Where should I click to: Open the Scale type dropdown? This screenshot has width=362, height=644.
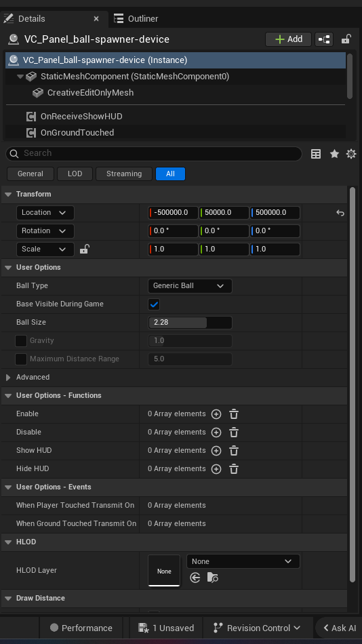[x=45, y=249]
